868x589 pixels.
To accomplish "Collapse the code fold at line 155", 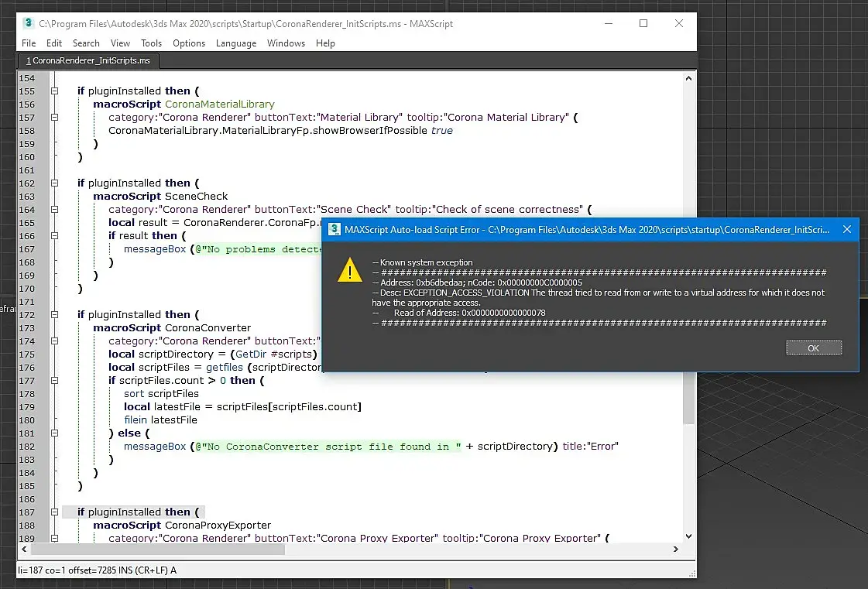I will tap(54, 91).
